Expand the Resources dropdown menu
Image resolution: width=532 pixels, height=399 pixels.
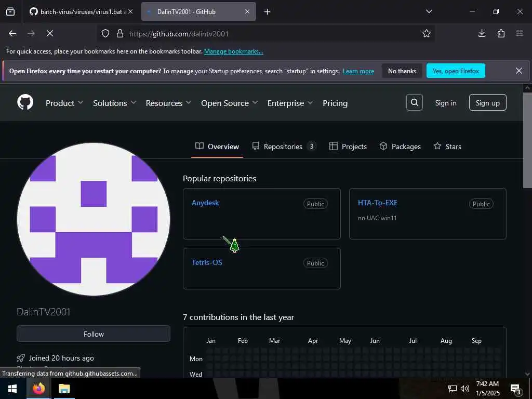click(168, 103)
